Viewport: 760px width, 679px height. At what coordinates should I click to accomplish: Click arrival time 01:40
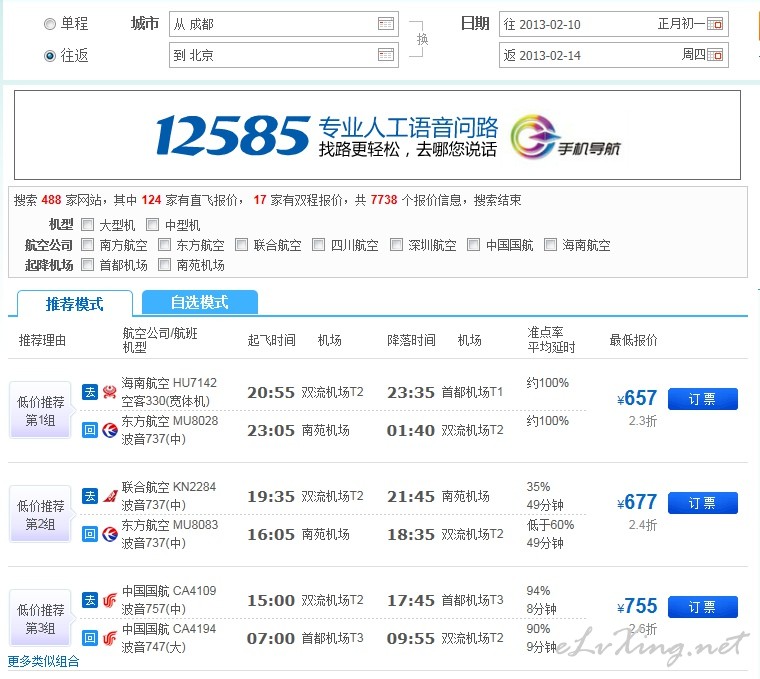[411, 430]
